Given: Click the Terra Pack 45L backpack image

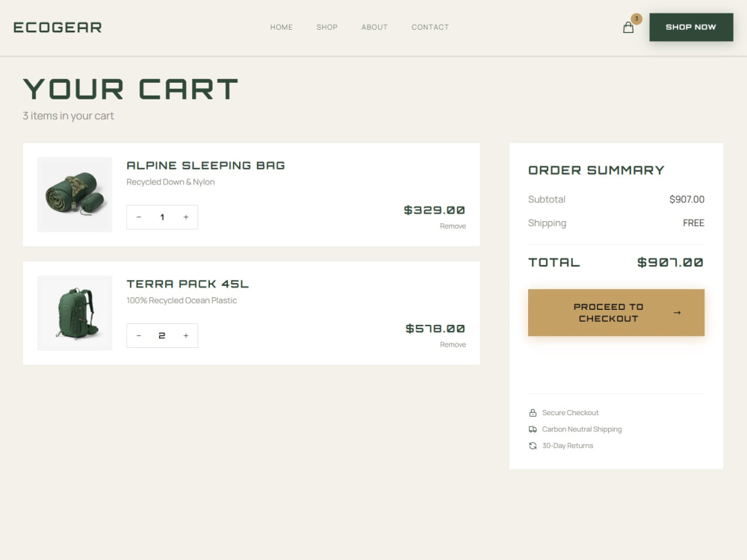Looking at the screenshot, I should pyautogui.click(x=75, y=314).
